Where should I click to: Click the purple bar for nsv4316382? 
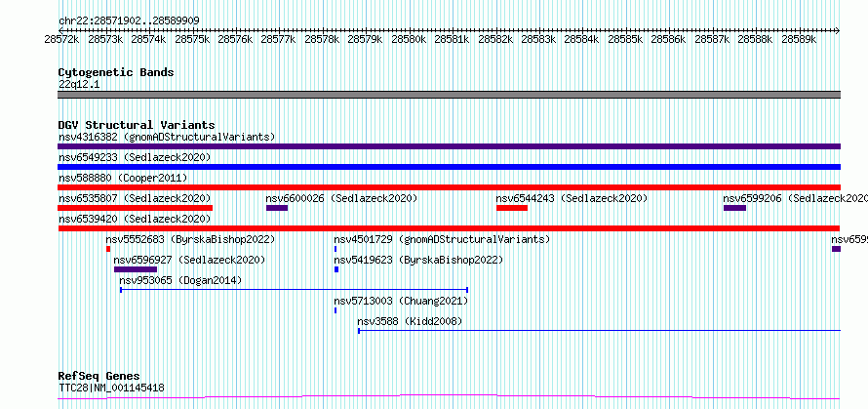449,146
